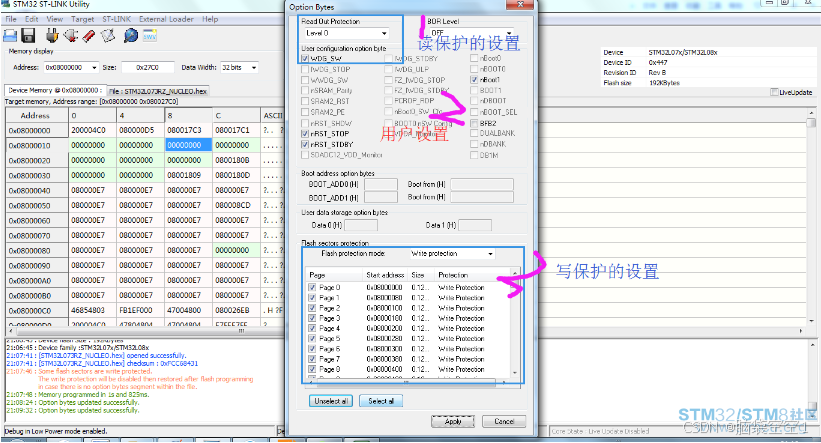821x443 pixels.
Task: Click the memory Size input field
Action: 148,68
